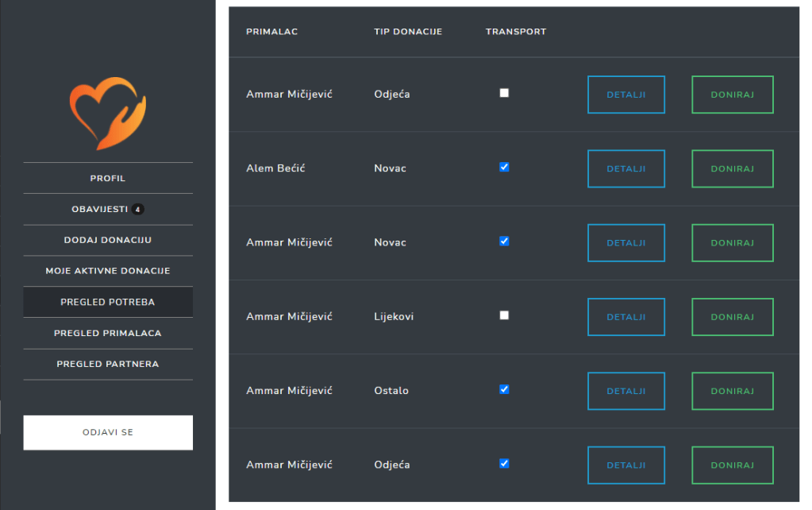Click the Transport column header
Viewport: 812px width, 510px height.
point(516,32)
